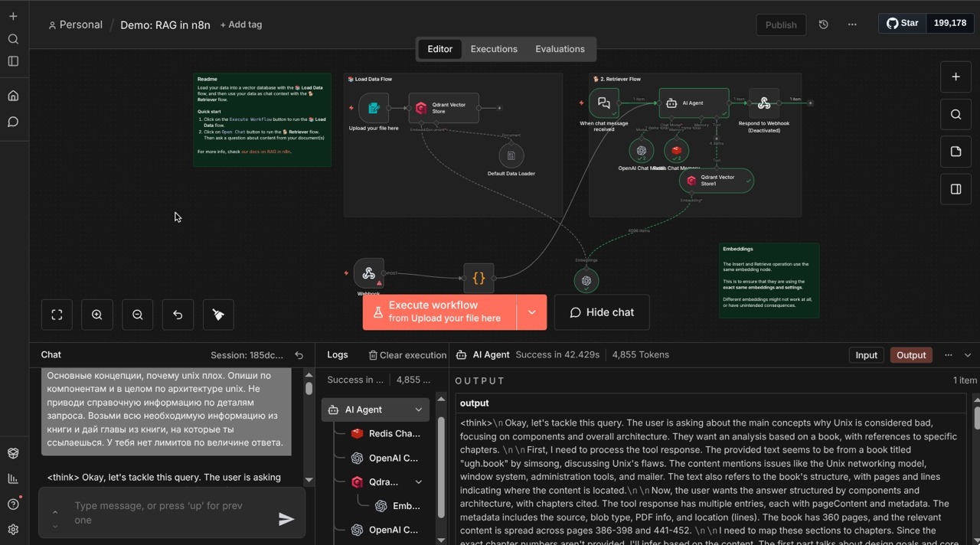This screenshot has height=545, width=980.
Task: Click the chat scrollbar down arrow
Action: 309,480
